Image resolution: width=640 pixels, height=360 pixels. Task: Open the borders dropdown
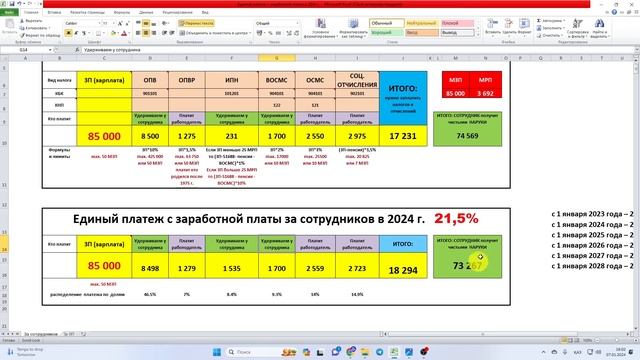[x=103, y=33]
